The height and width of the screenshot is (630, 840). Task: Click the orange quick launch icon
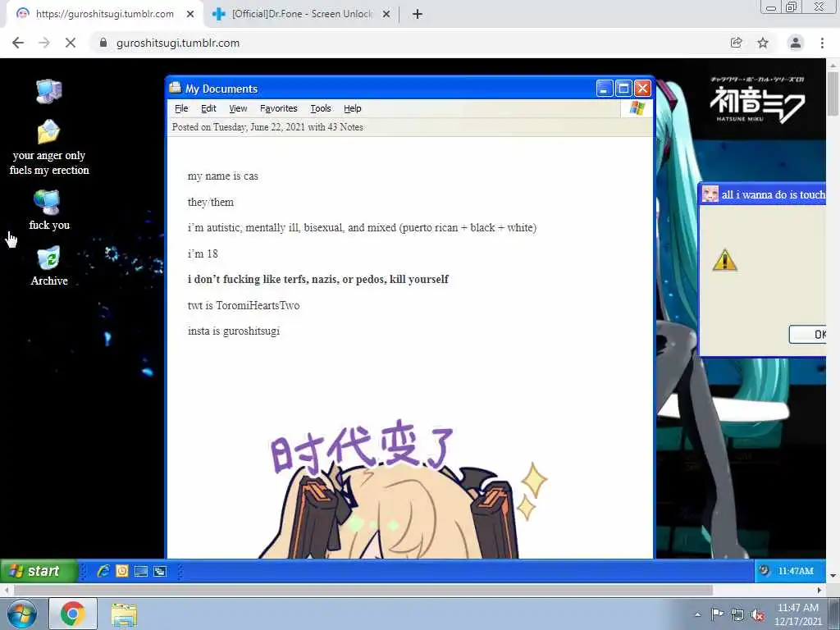pyautogui.click(x=122, y=571)
